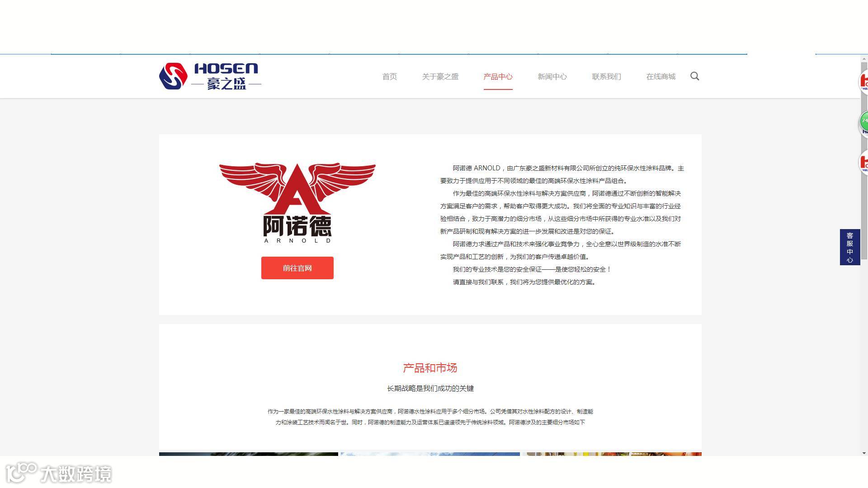Click the Arnold 阿诺德 winged logo
Screen dimensions: 868x488
coord(297,202)
